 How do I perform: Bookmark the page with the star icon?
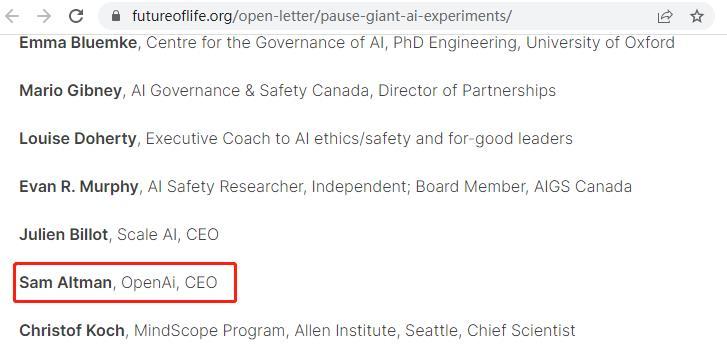click(x=697, y=16)
